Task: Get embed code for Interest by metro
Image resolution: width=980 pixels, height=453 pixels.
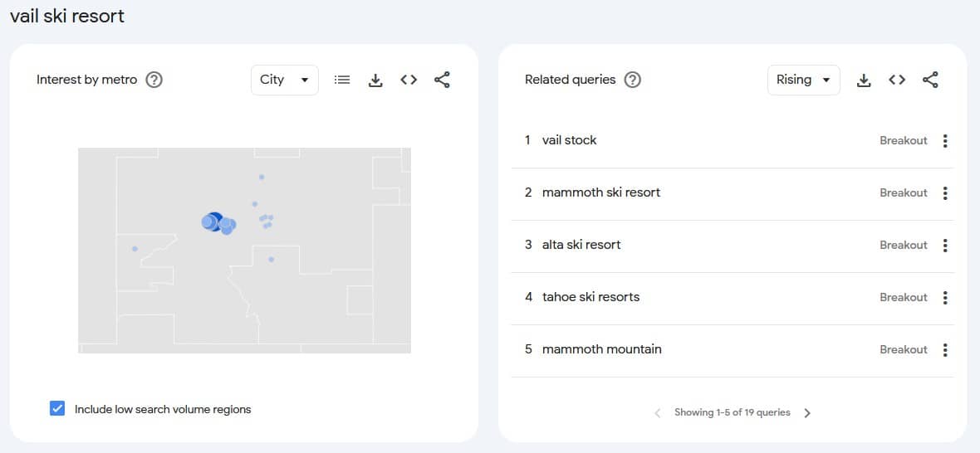Action: 409,80
